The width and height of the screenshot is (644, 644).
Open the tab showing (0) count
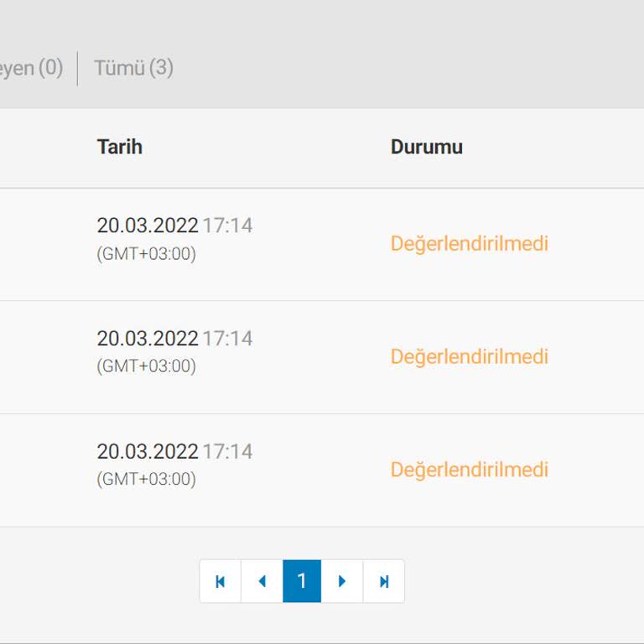(x=31, y=68)
